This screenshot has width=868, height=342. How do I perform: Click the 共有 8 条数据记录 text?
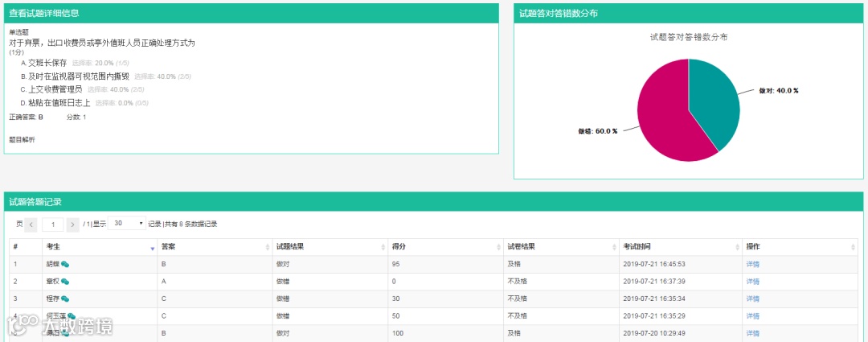[191, 225]
